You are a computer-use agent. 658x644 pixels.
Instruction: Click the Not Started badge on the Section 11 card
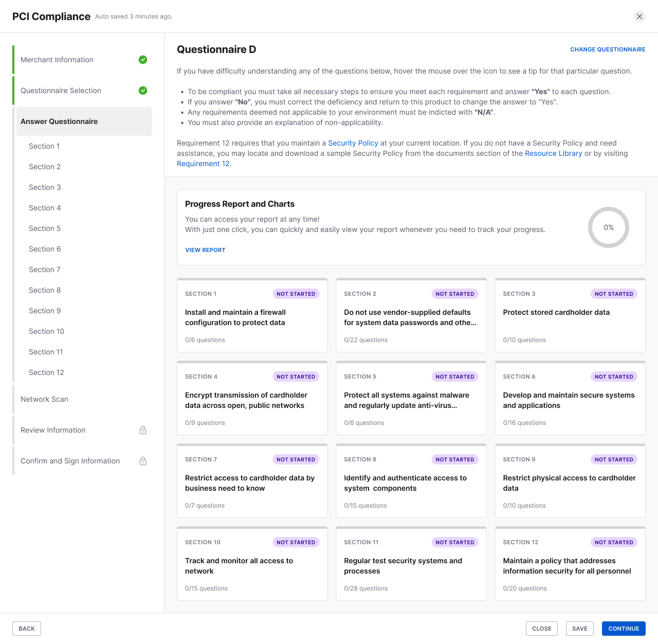455,542
